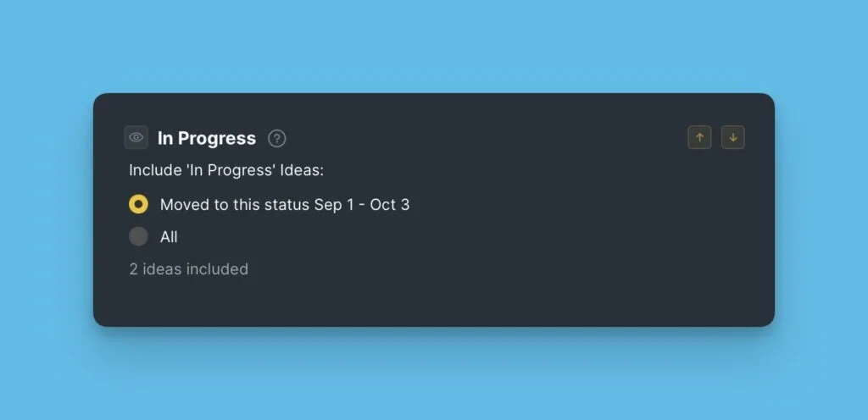The image size is (868, 420).
Task: Open the question mark help icon
Action: click(277, 138)
